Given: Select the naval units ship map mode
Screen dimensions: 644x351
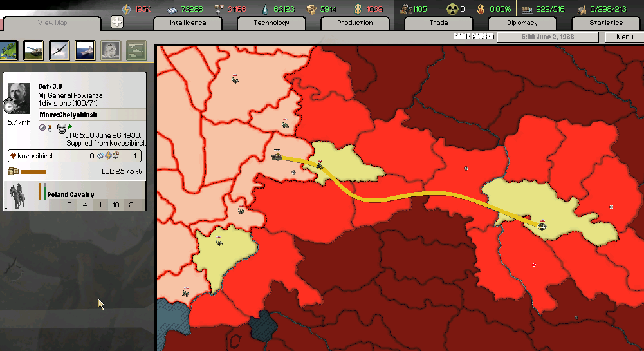Looking at the screenshot, I should click(x=86, y=50).
